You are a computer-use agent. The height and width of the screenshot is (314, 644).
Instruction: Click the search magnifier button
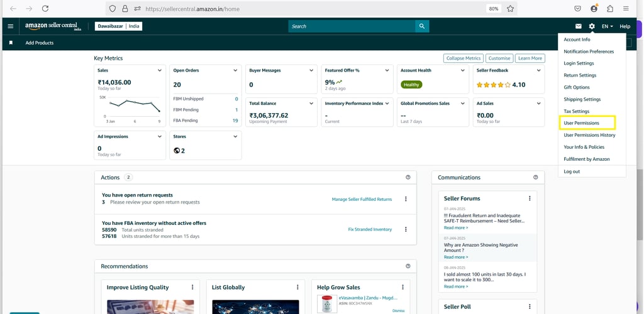(422, 26)
